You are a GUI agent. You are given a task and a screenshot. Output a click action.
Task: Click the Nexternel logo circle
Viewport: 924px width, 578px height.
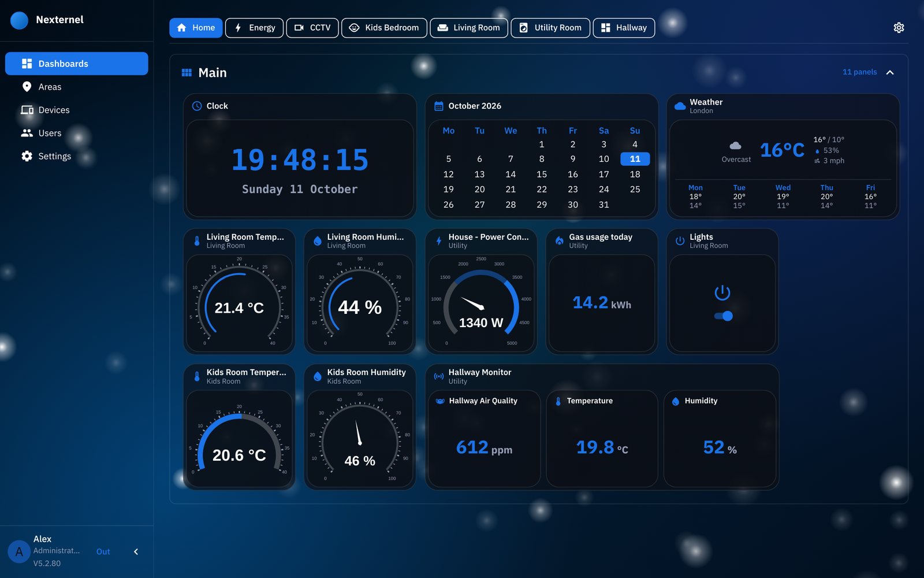19,20
